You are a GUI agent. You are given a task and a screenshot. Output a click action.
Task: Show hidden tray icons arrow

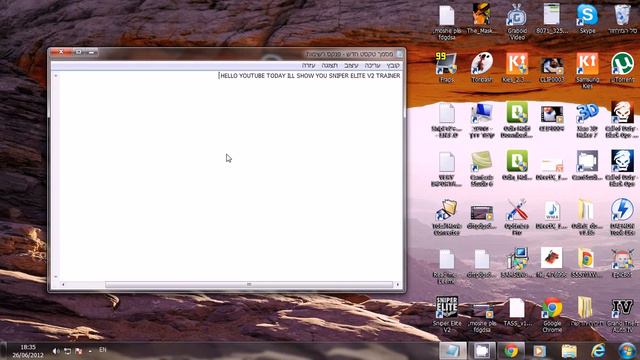coord(90,351)
